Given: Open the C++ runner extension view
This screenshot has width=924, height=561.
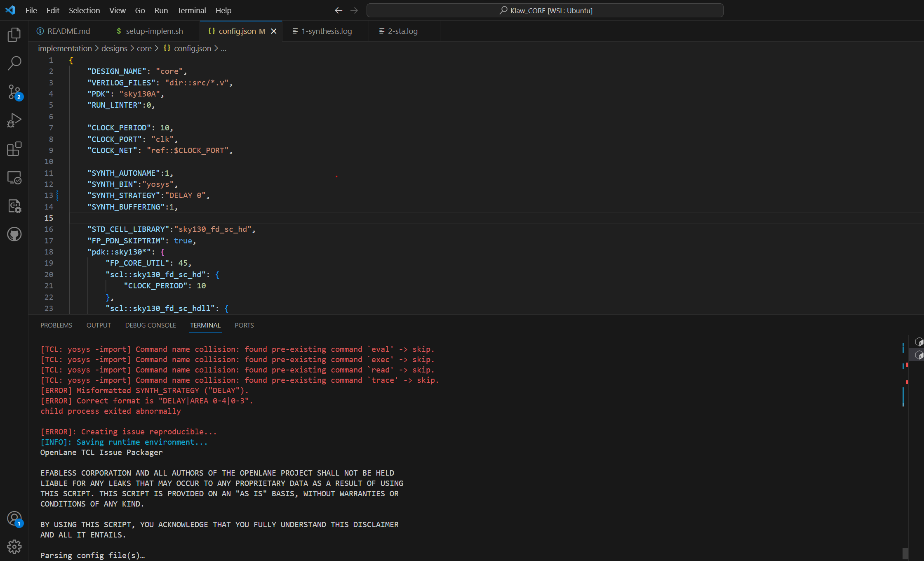Looking at the screenshot, I should pyautogui.click(x=14, y=206).
